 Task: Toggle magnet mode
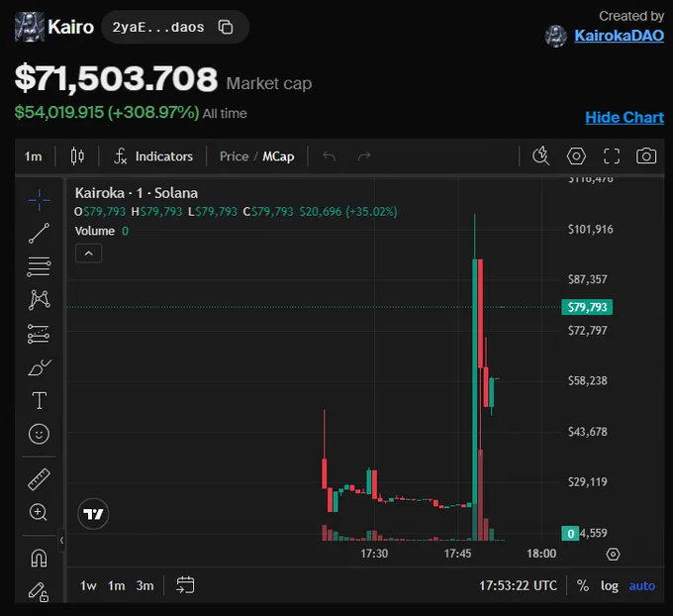39,558
